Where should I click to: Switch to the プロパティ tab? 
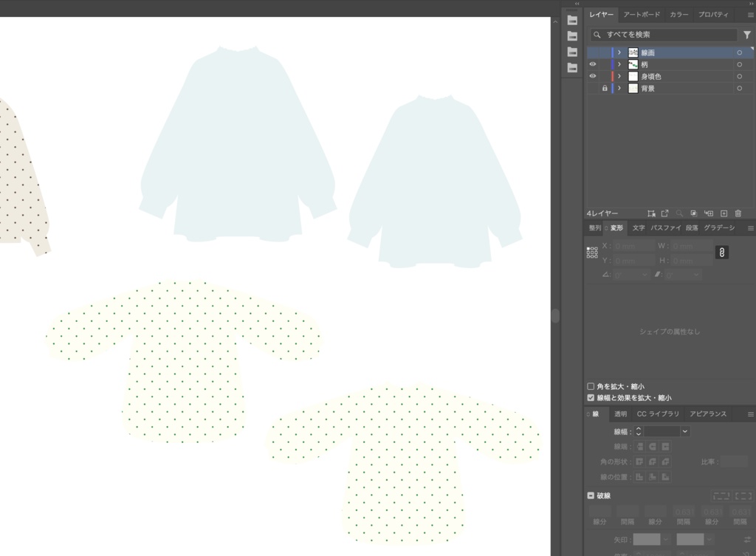click(714, 15)
